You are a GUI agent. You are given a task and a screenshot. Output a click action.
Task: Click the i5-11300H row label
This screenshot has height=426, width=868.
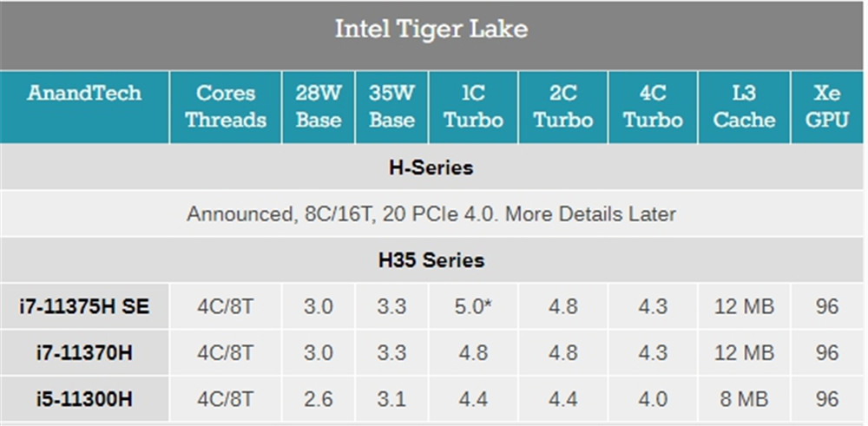pyautogui.click(x=84, y=399)
